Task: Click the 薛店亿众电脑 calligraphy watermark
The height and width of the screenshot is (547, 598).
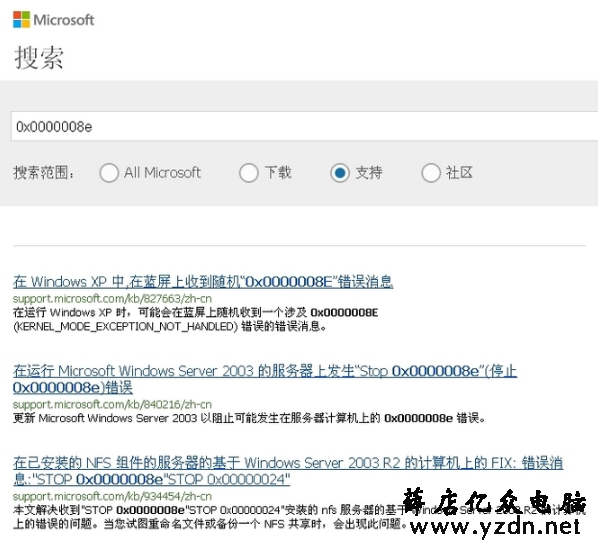Action: (x=495, y=501)
